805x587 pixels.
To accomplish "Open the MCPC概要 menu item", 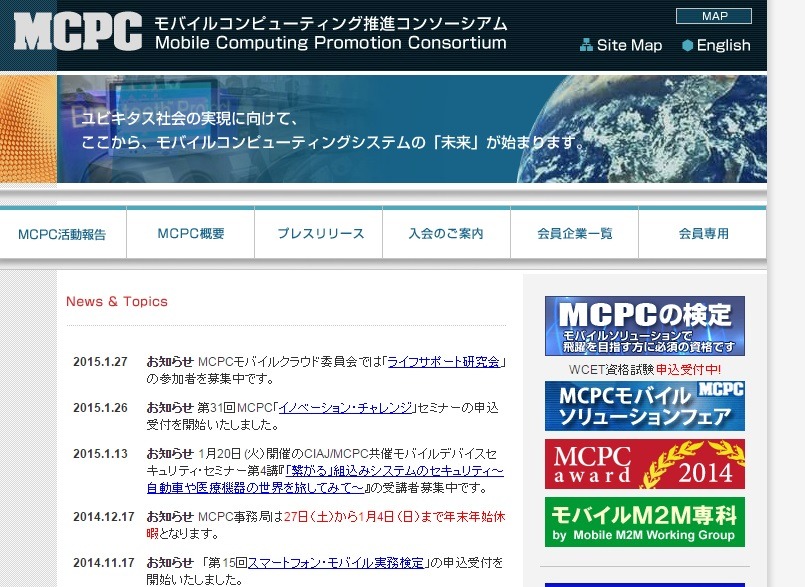I will pyautogui.click(x=190, y=234).
